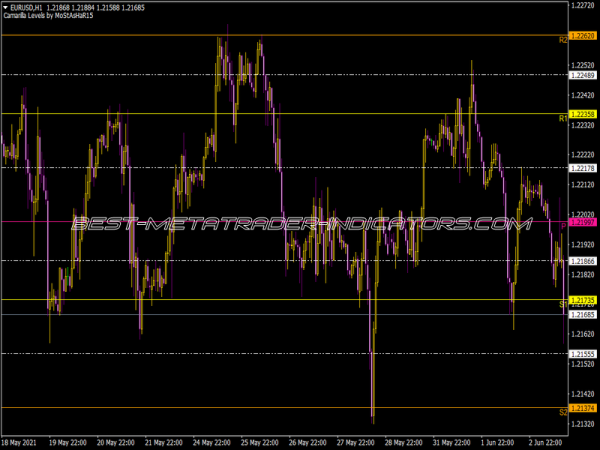
Task: Click the magenta 1.21997 pivot price tag
Action: (582, 222)
